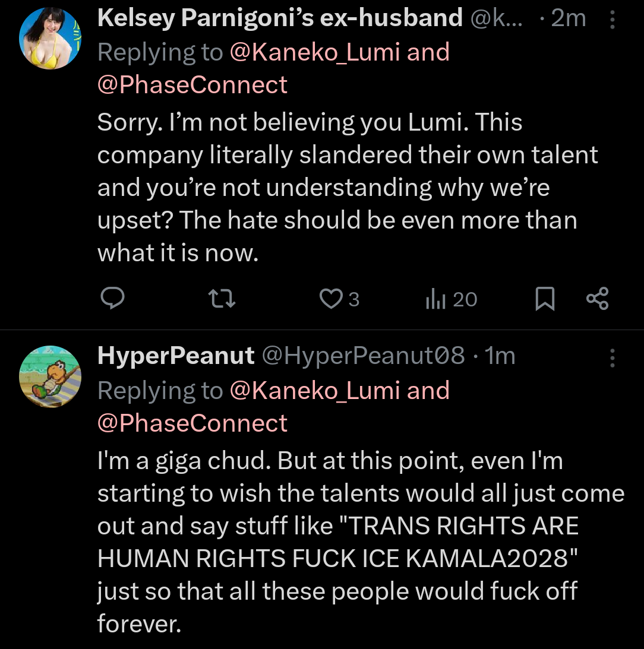Open HyperPeanut's Koopa avatar
The image size is (644, 649).
[x=50, y=376]
